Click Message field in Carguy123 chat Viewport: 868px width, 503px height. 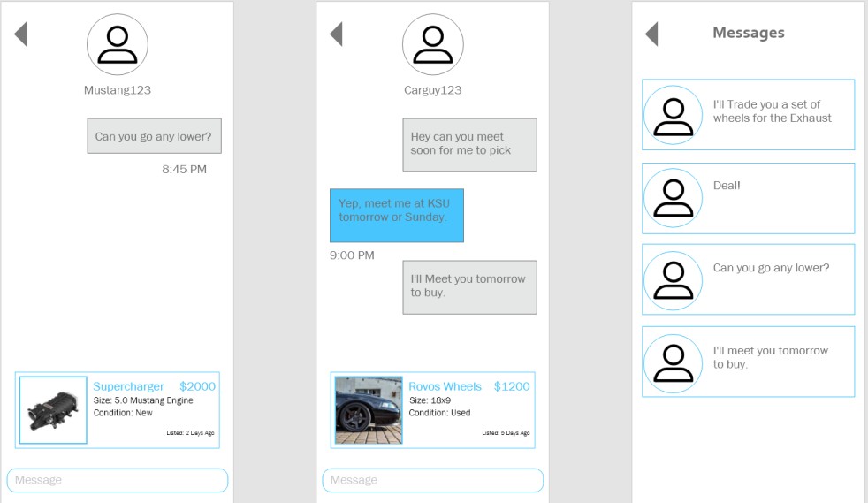tap(433, 480)
